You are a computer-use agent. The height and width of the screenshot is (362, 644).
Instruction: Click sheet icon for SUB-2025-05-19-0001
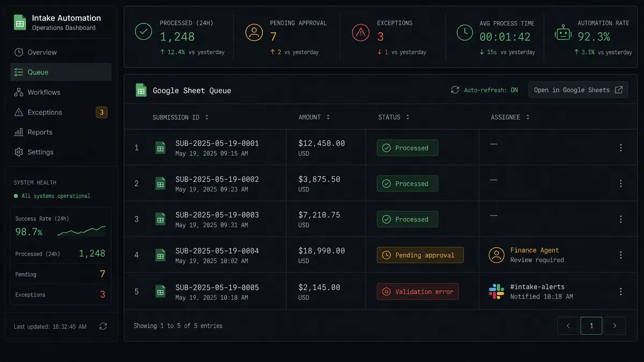coord(160,147)
